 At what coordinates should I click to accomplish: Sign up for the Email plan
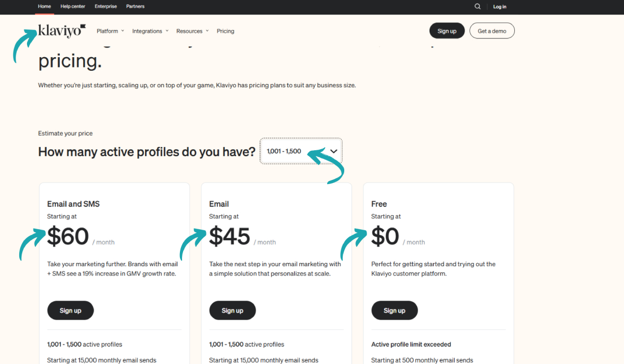click(232, 310)
